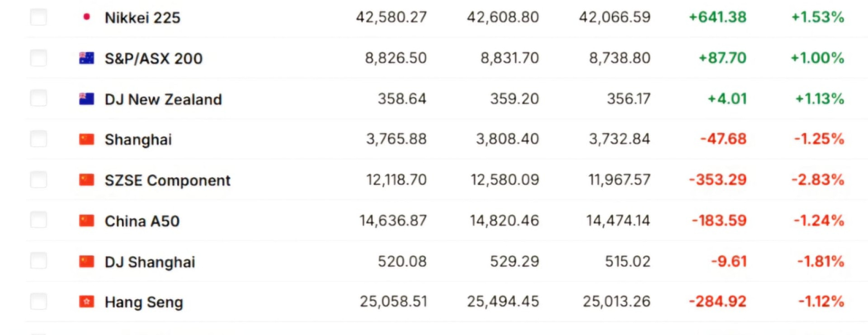Check the DJ New Zealand checkbox
The height and width of the screenshot is (335, 868).
point(38,98)
